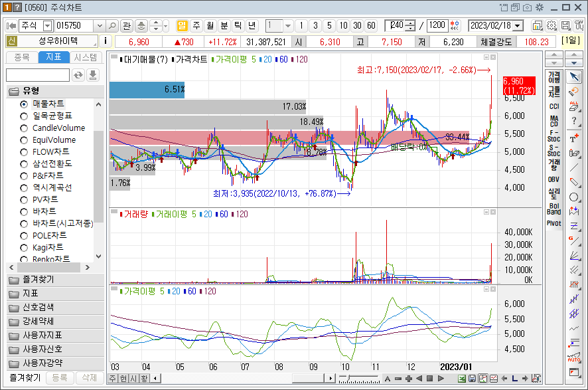This screenshot has height=390, width=588.
Task: Click the info i button beside stock name
Action: point(106,41)
